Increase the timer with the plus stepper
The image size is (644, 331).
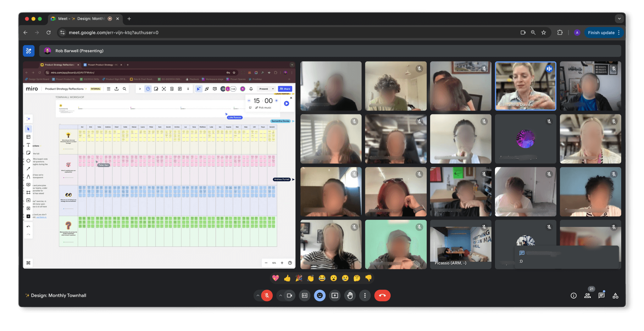pyautogui.click(x=276, y=101)
